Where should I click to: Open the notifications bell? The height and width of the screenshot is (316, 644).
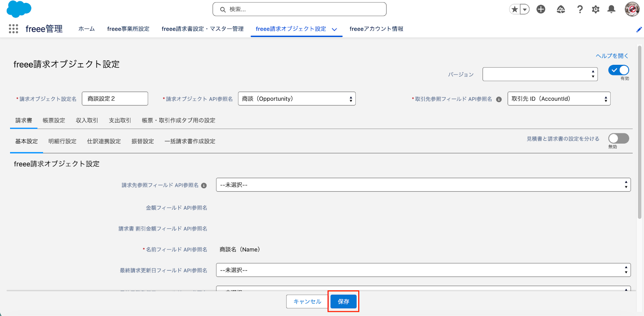pyautogui.click(x=611, y=9)
